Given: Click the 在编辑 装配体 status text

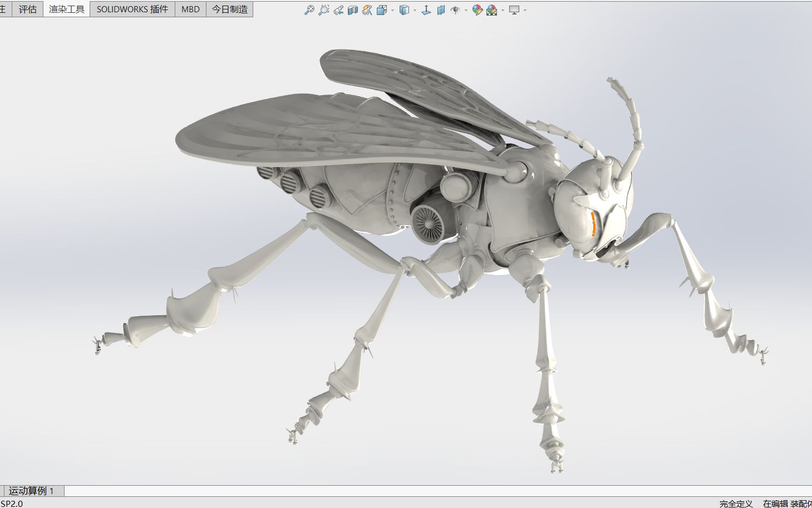Looking at the screenshot, I should tap(787, 504).
